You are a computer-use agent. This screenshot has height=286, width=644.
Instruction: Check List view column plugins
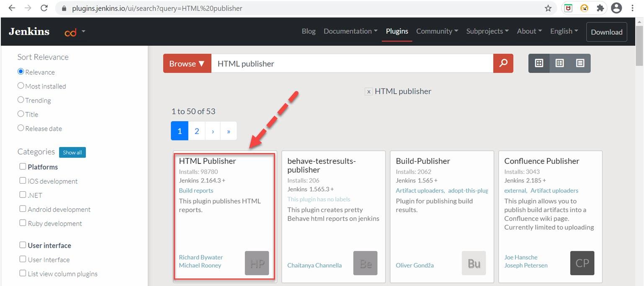(x=23, y=273)
